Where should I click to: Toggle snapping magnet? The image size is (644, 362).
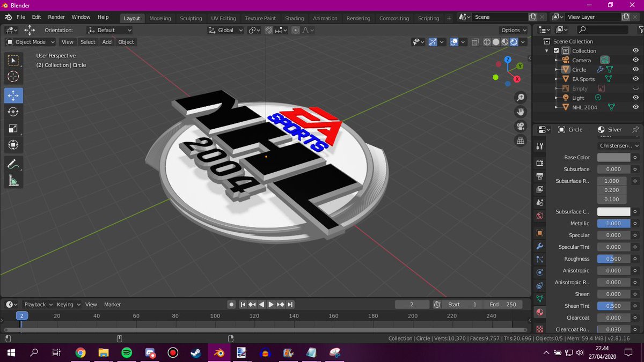(x=268, y=30)
